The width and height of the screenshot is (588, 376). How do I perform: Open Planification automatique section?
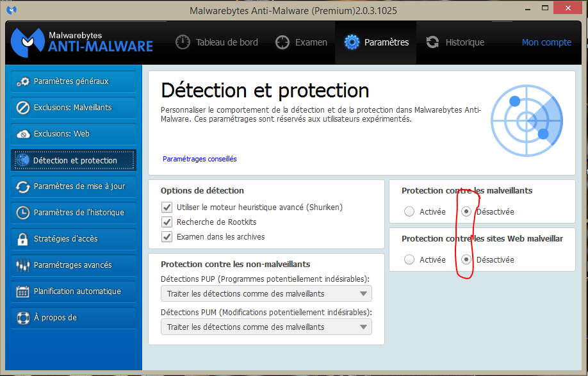[x=74, y=291]
